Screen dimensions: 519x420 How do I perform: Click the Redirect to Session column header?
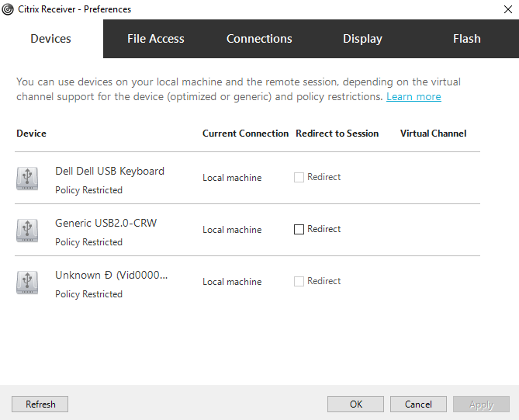coord(337,134)
